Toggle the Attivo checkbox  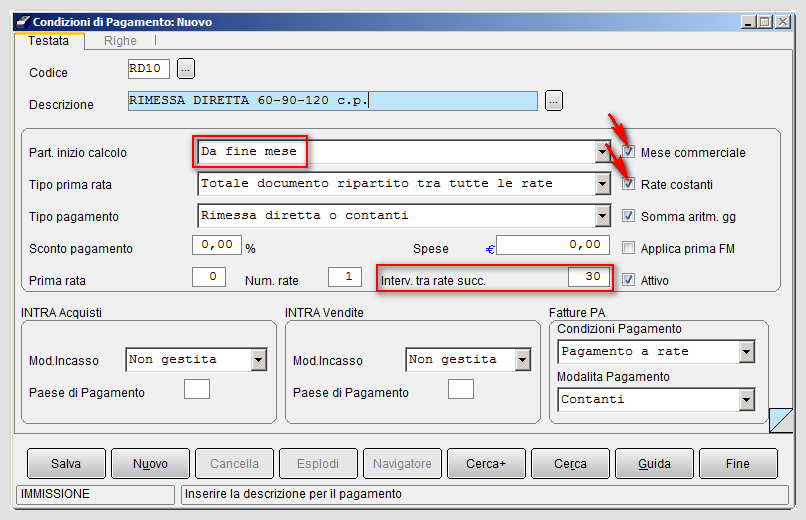[628, 280]
